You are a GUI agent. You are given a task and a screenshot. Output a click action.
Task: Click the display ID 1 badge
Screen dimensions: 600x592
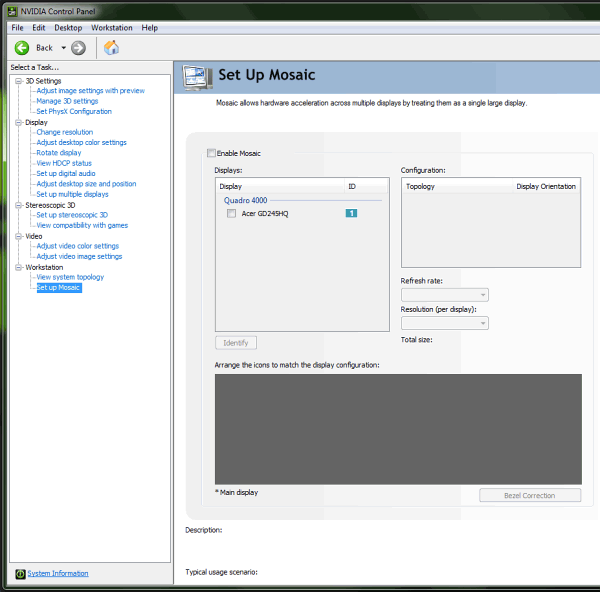(x=351, y=213)
